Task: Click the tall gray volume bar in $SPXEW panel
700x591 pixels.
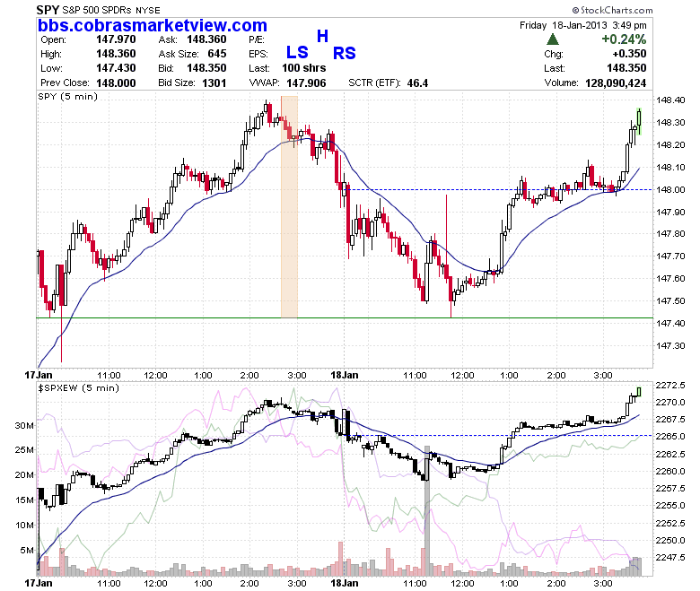Action: tap(427, 510)
